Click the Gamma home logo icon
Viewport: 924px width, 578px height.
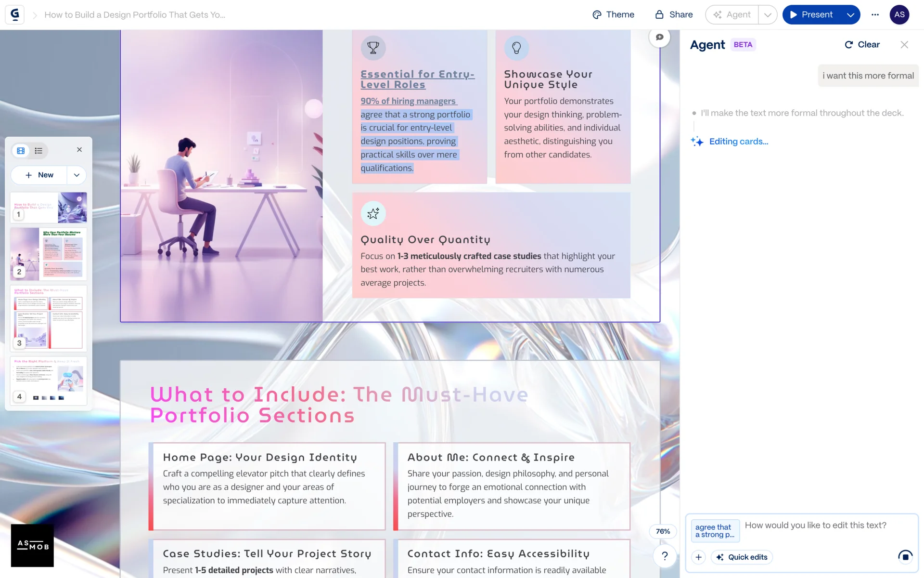(15, 14)
